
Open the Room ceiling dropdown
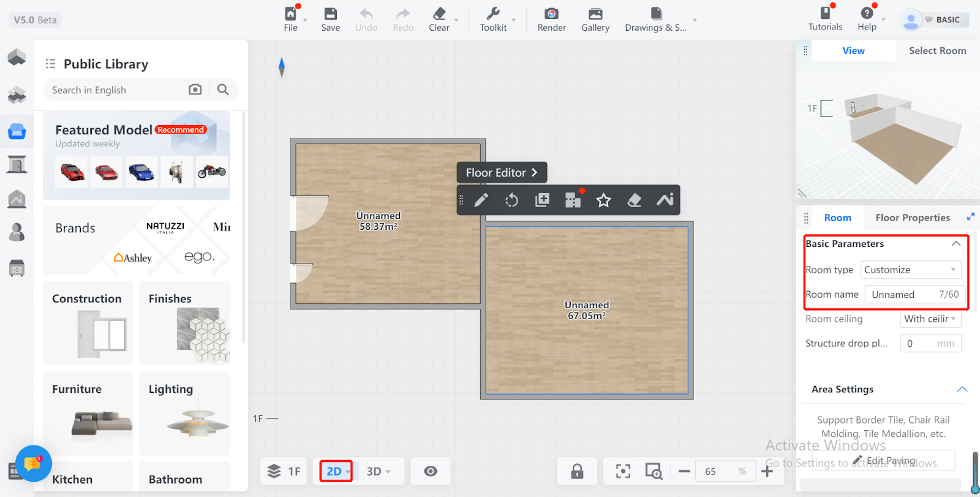930,319
